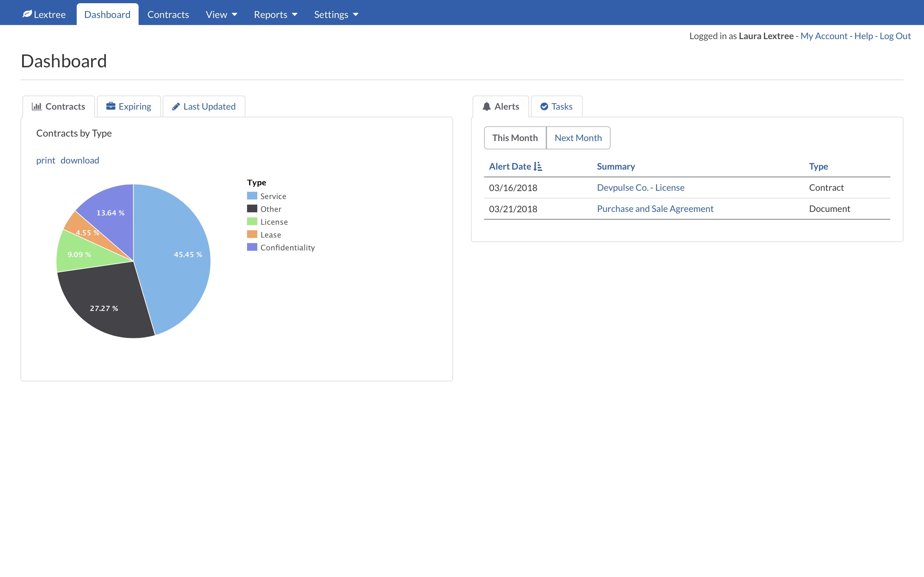Toggle to Next Month alerts
This screenshot has height=577, width=924.
[578, 138]
